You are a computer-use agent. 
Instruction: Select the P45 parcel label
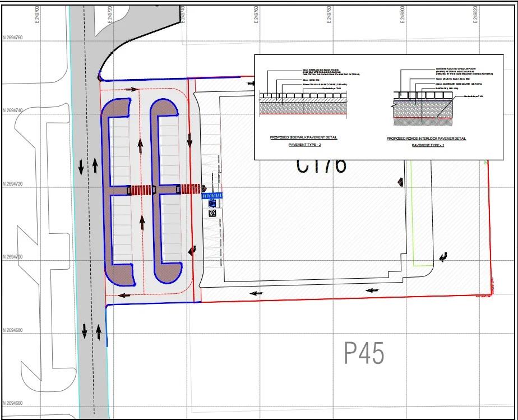click(364, 353)
